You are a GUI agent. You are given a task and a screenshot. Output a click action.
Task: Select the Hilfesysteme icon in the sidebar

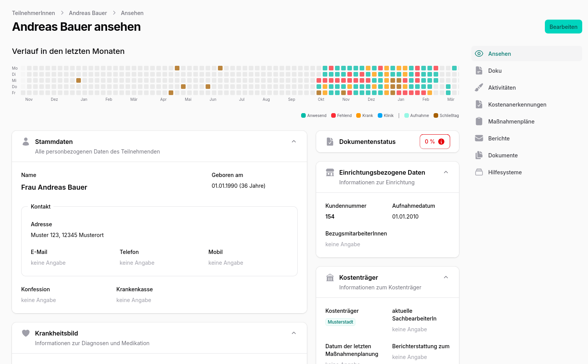click(479, 172)
